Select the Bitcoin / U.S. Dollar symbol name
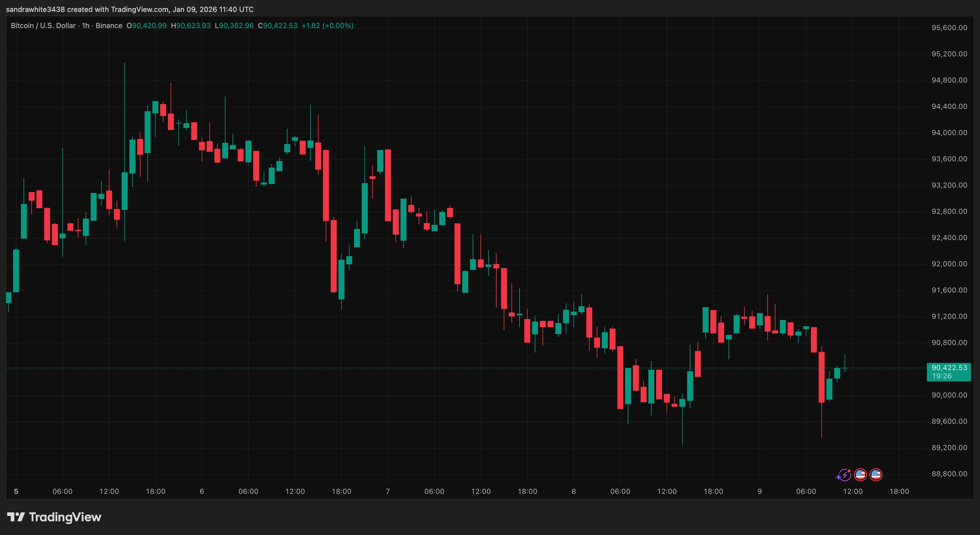The width and height of the screenshot is (980, 535). tap(43, 25)
